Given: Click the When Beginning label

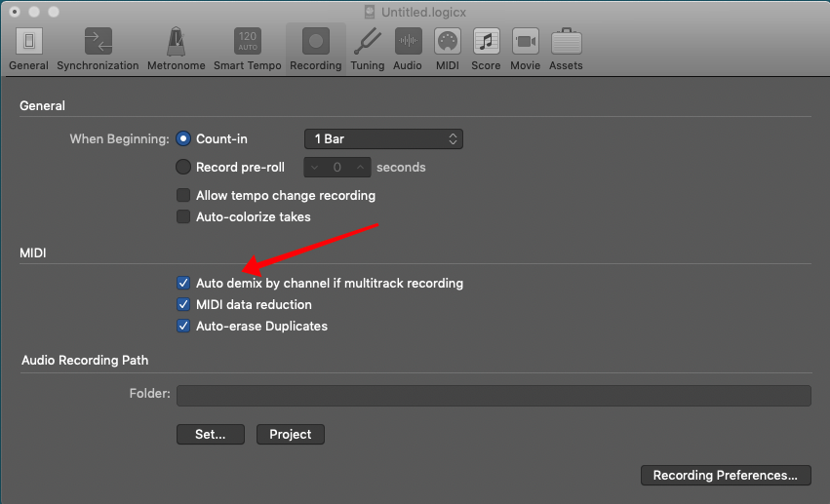Looking at the screenshot, I should click(x=120, y=139).
